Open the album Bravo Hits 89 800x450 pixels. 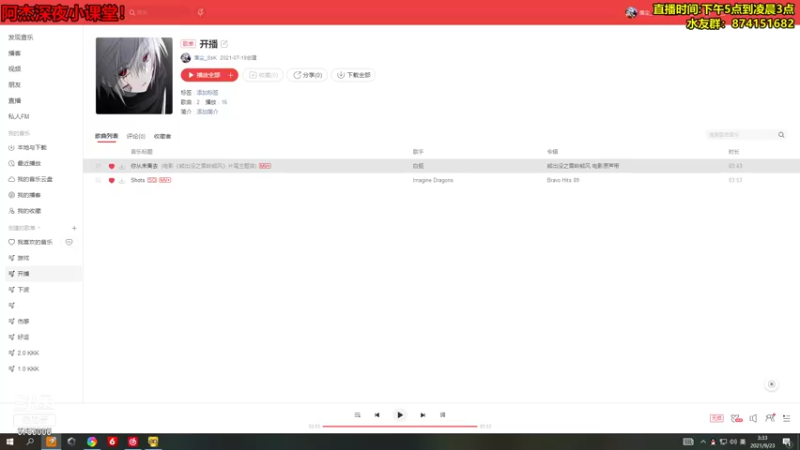(563, 180)
